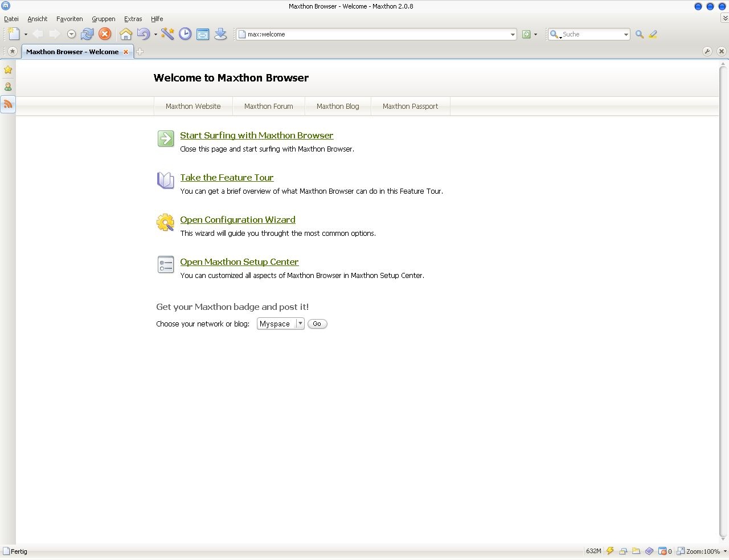Open the Extras menu
This screenshot has width=729, height=560.
point(133,19)
